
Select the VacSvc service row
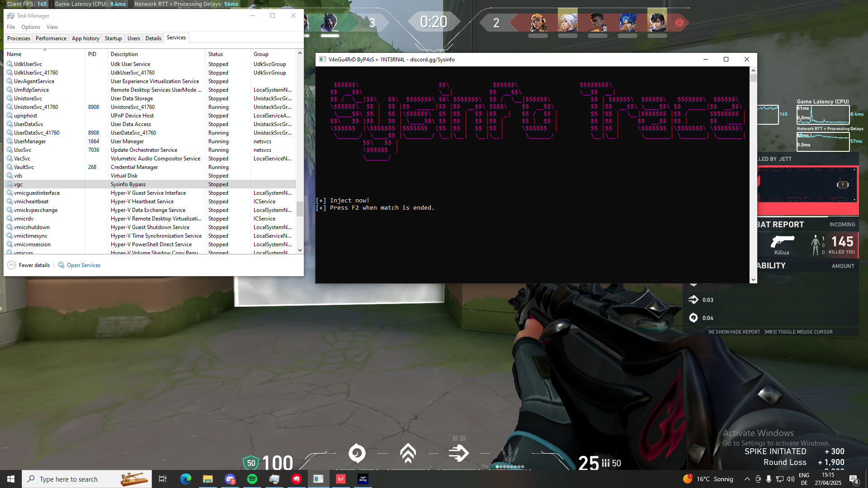click(x=150, y=159)
